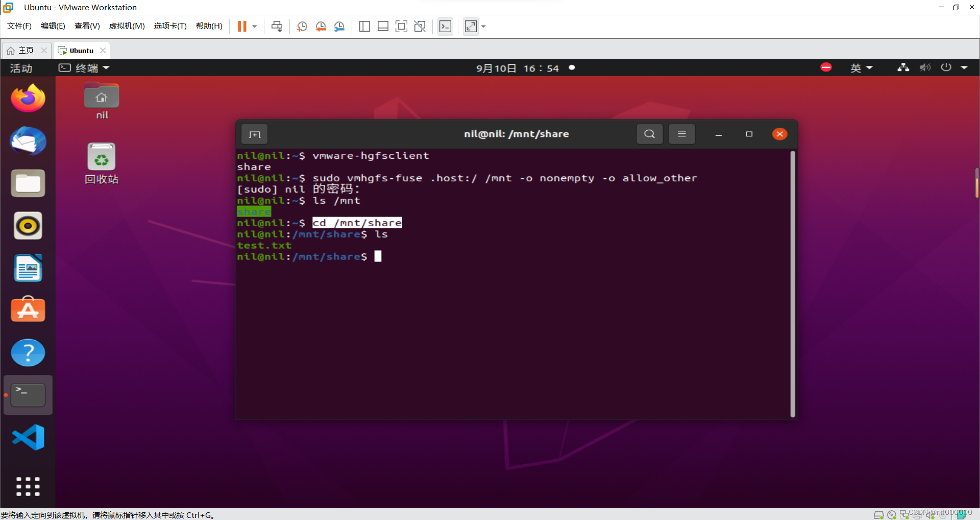
Task: Switch to Unity mode icon
Action: click(x=420, y=26)
